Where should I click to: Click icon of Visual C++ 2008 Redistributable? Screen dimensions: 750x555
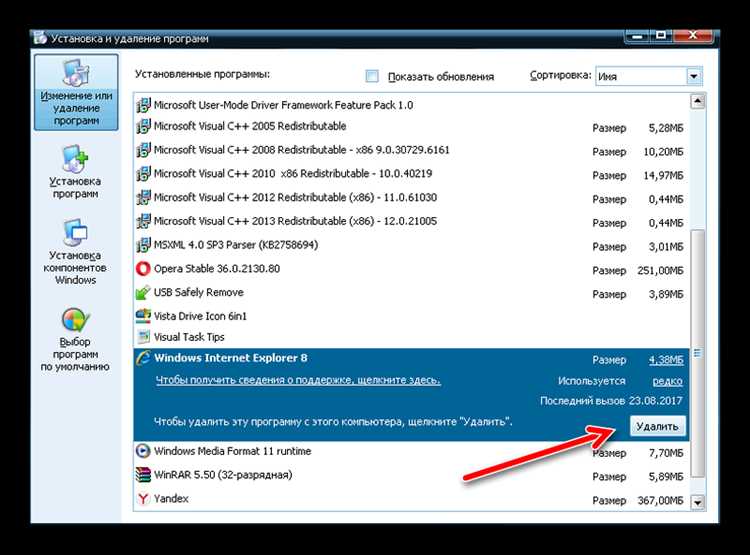(x=143, y=150)
